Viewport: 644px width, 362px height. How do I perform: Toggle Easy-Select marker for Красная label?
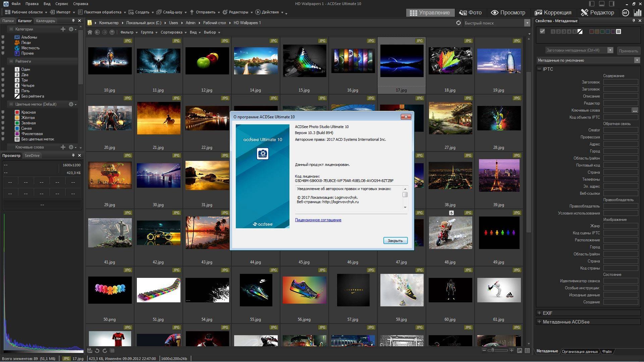3,112
